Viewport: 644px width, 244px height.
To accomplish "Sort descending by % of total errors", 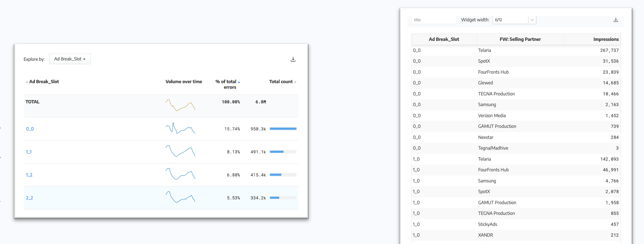I will [x=239, y=82].
